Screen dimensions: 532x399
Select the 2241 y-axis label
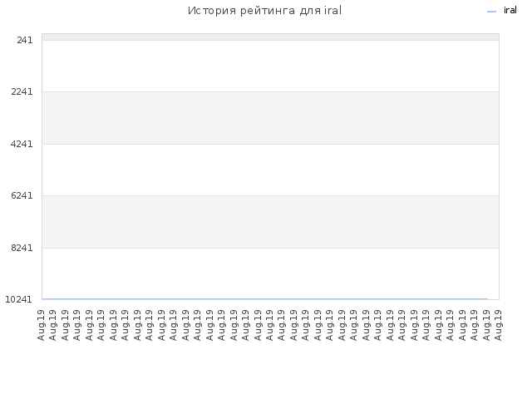pyautogui.click(x=22, y=92)
